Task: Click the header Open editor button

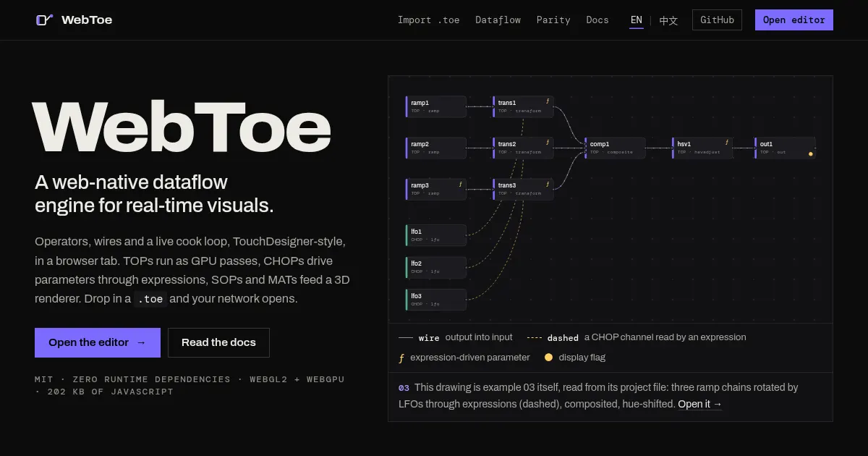Action: coord(794,20)
